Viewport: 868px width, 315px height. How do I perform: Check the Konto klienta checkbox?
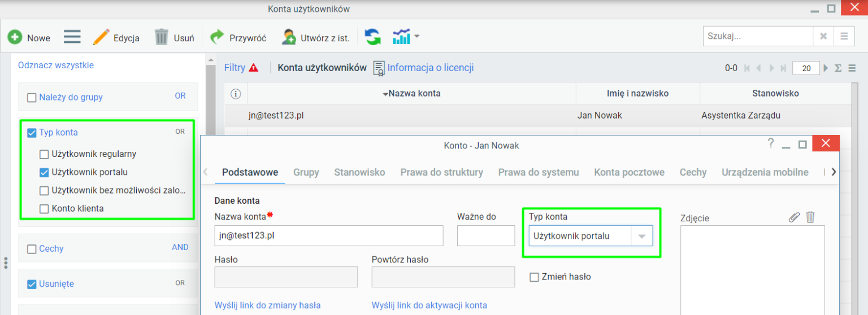[44, 209]
